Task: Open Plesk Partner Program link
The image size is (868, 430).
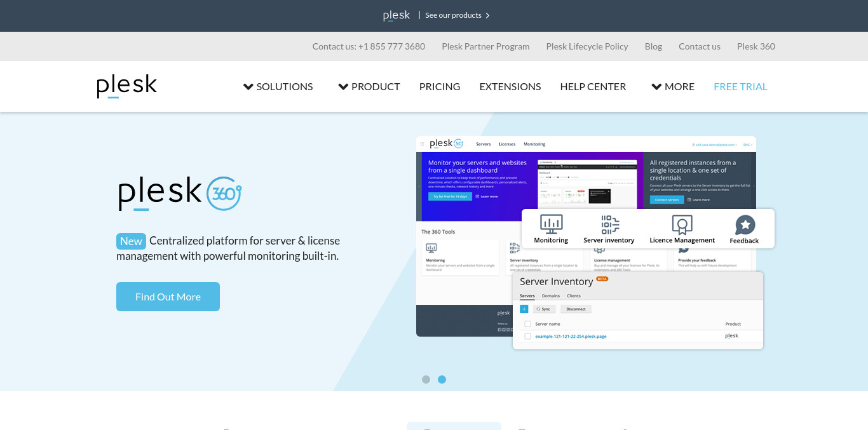Action: coord(485,46)
